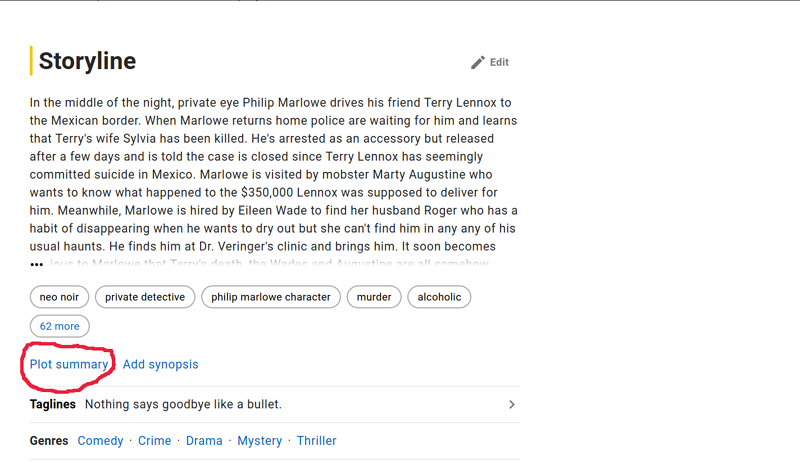Click the Storyline section heading
The image size is (800, 464).
87,61
